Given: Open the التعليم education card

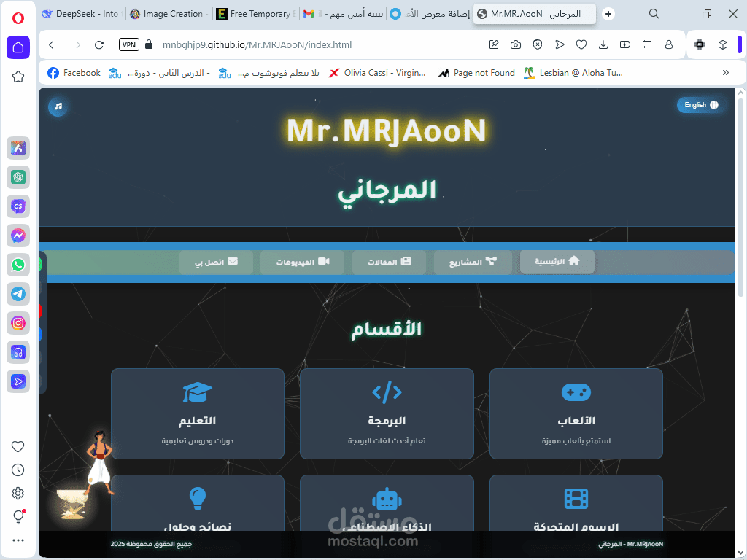Looking at the screenshot, I should 198,413.
